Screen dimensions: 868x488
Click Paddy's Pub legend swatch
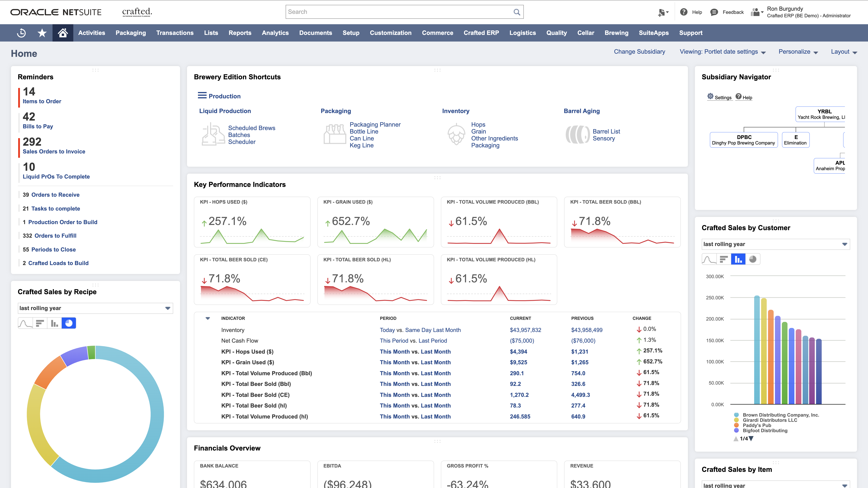(x=736, y=425)
